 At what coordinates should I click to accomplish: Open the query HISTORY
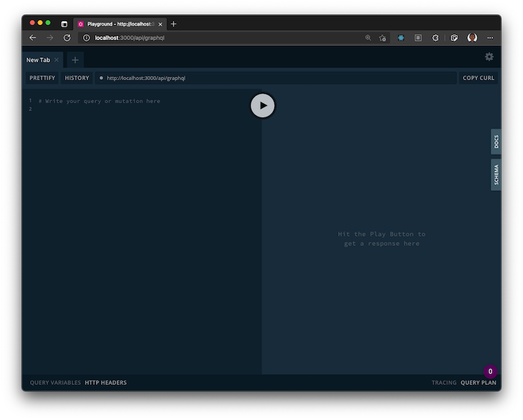click(x=77, y=78)
